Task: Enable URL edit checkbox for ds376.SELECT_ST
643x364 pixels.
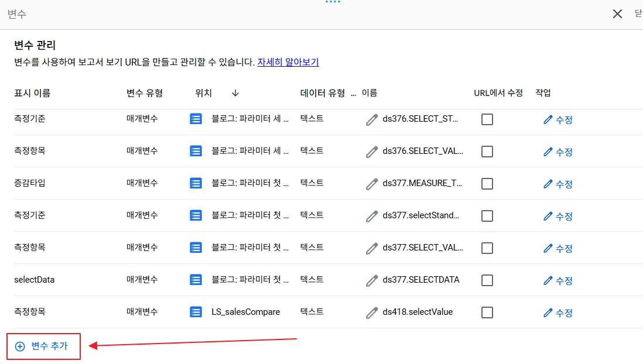Action: [487, 119]
